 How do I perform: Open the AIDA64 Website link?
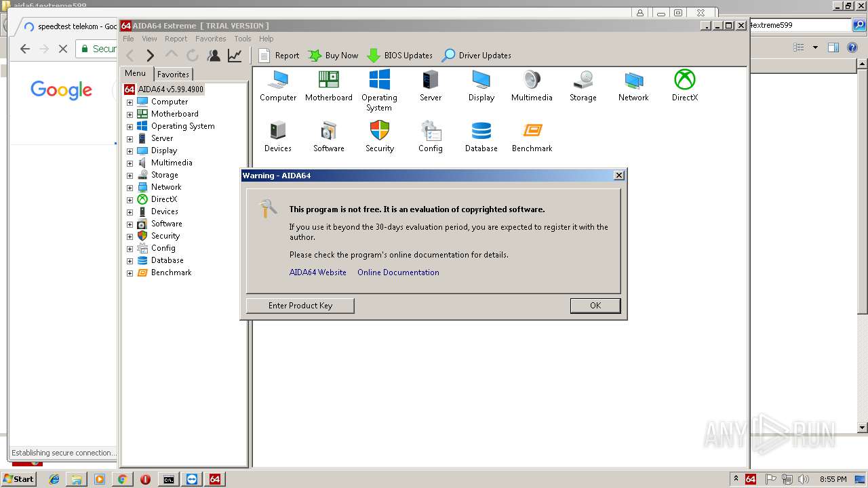[x=318, y=272]
